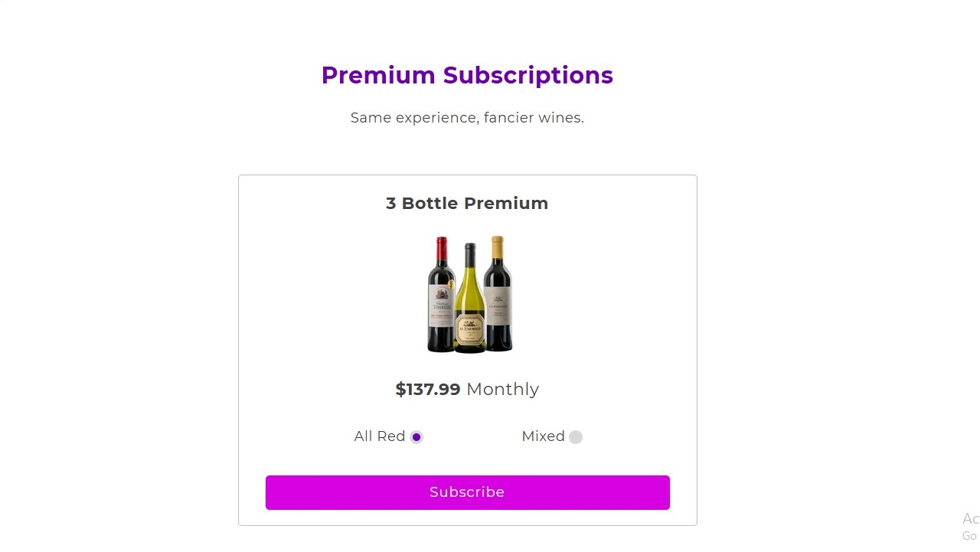This screenshot has height=552, width=980.
Task: Click the "Same experience, fancier wines" subtitle
Action: pyautogui.click(x=467, y=118)
